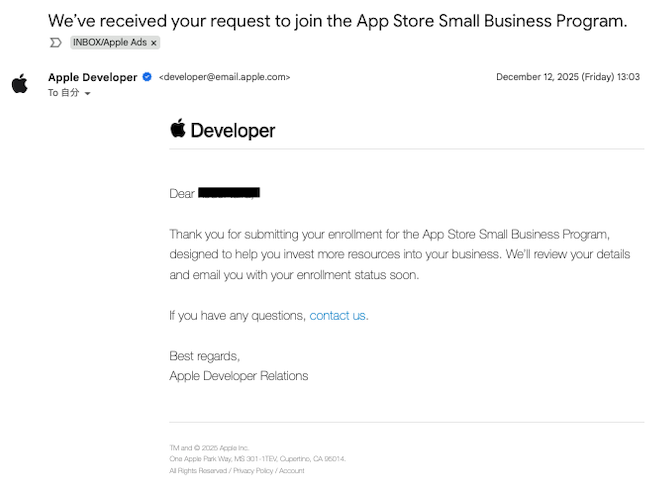
Task: Click the Apple Developer sender name
Action: point(92,77)
